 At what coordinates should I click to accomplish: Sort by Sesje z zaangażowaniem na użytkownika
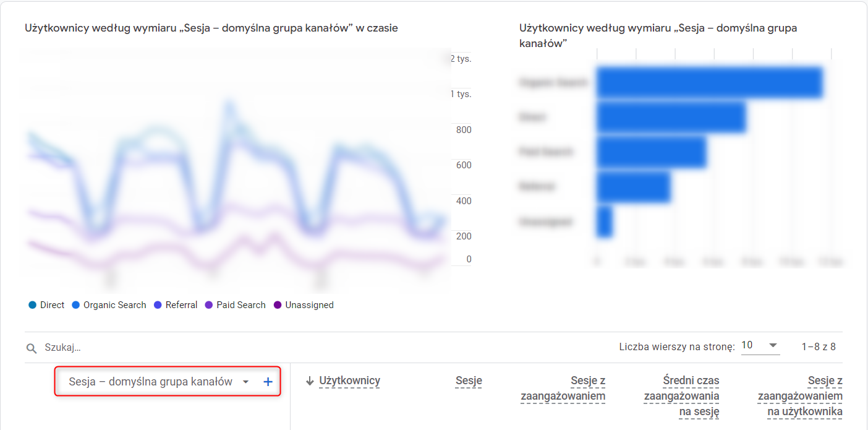pos(800,396)
